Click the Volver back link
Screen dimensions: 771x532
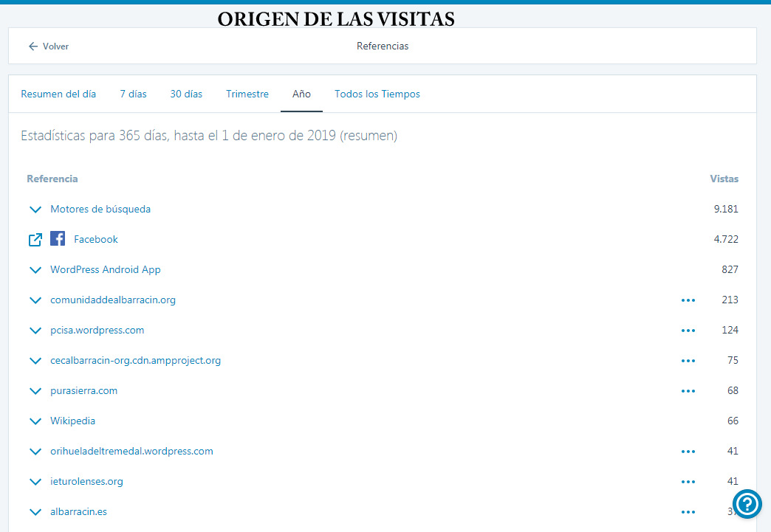click(x=48, y=46)
